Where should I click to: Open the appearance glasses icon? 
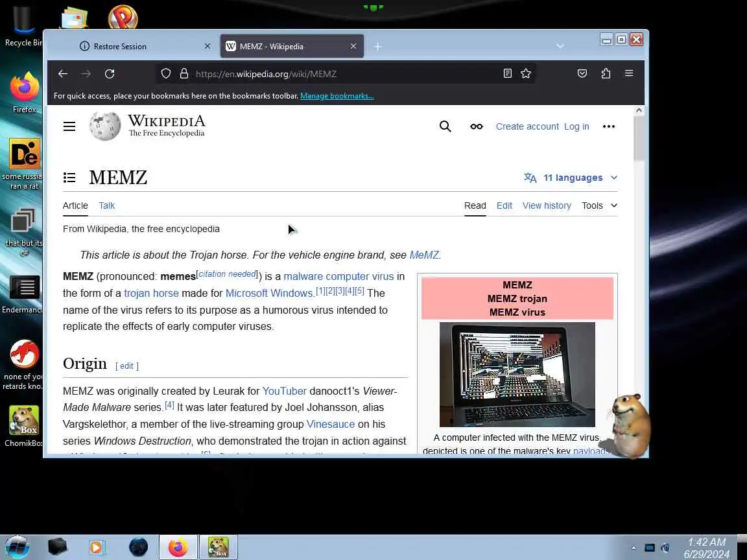click(477, 126)
